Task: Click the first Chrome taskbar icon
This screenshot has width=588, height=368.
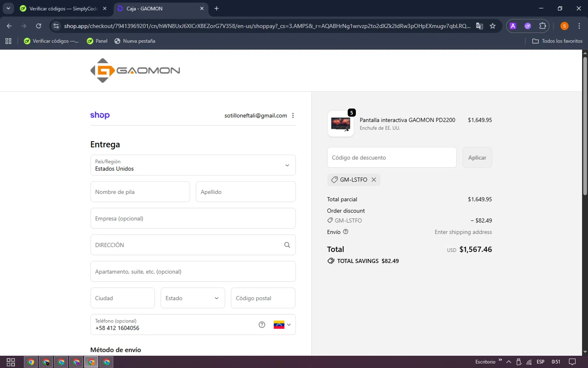Action: tap(31, 362)
